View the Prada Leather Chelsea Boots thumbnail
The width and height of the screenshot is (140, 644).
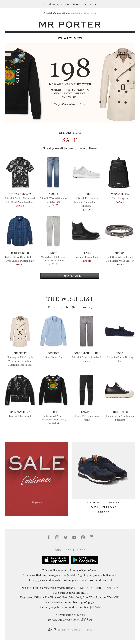click(x=87, y=231)
